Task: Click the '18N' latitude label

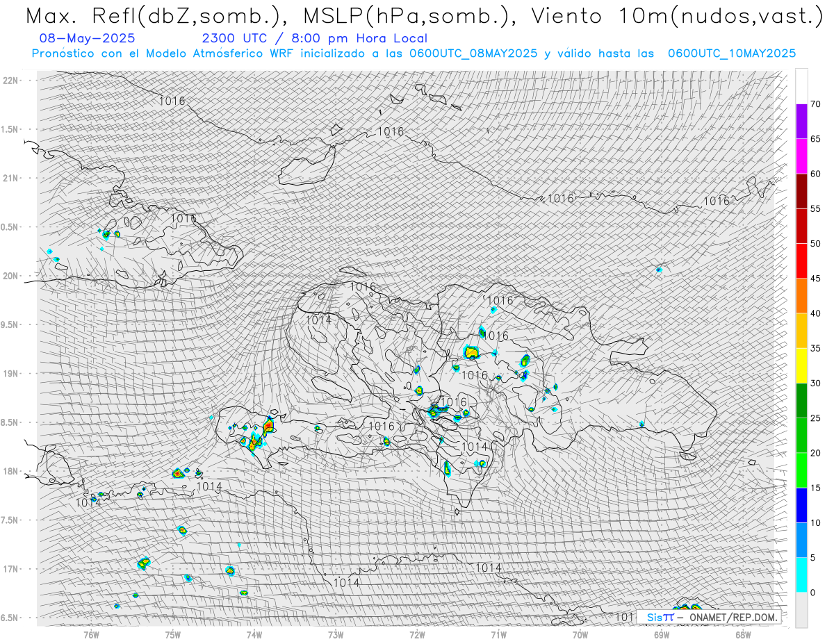Action: [x=10, y=471]
